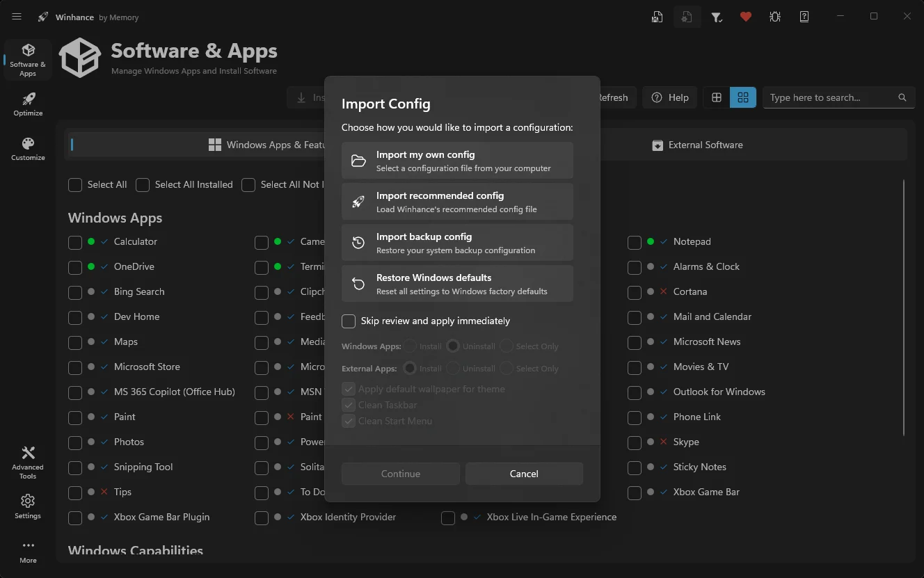The width and height of the screenshot is (924, 578).
Task: Open the documentation book icon
Action: 804,17
